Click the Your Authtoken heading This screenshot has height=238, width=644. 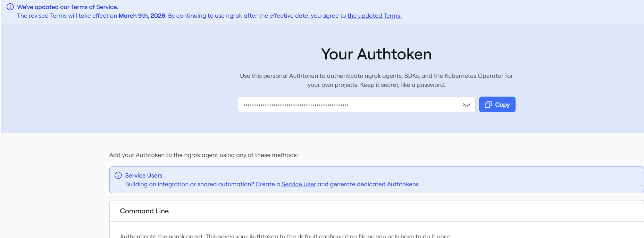(376, 54)
